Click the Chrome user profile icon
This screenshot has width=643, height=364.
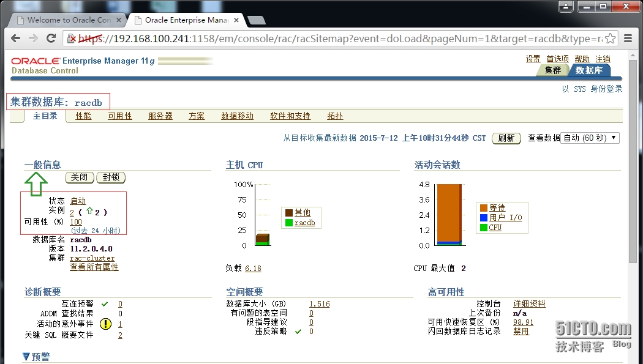tap(565, 6)
